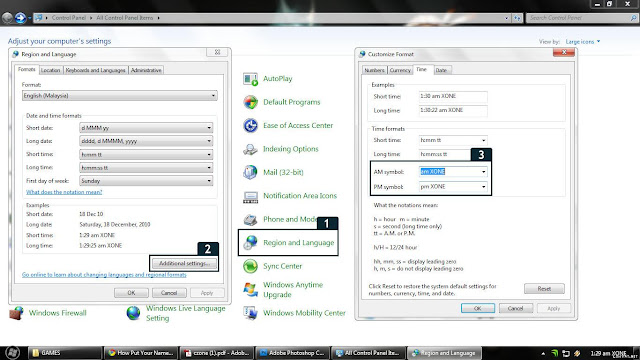This screenshot has height=360, width=640.
Task: Show hidden system tray icons arrow
Action: (543, 353)
